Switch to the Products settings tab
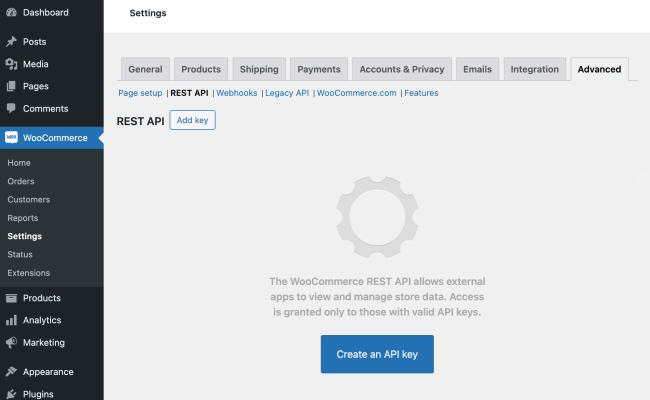This screenshot has width=650, height=400. 201,69
